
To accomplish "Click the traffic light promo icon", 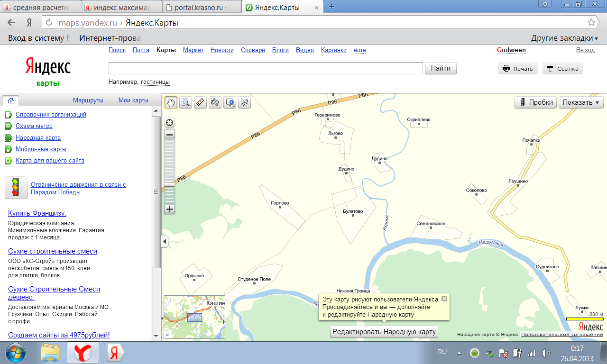I will coord(16,188).
